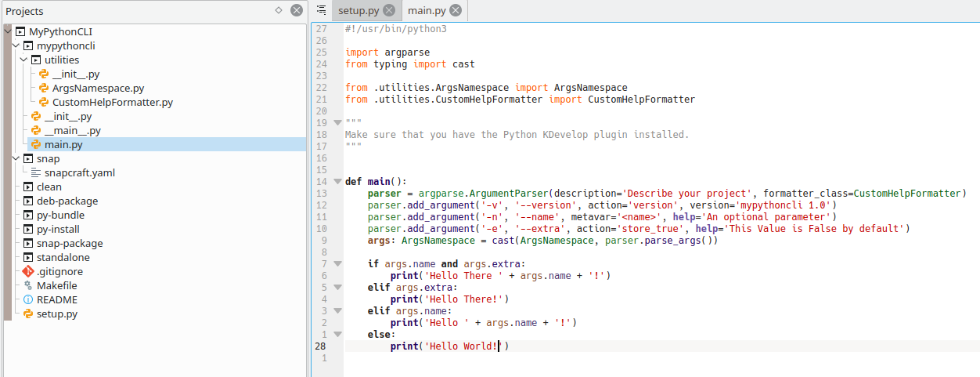Fold the def main() block arrow
The image size is (980, 377).
(x=337, y=182)
